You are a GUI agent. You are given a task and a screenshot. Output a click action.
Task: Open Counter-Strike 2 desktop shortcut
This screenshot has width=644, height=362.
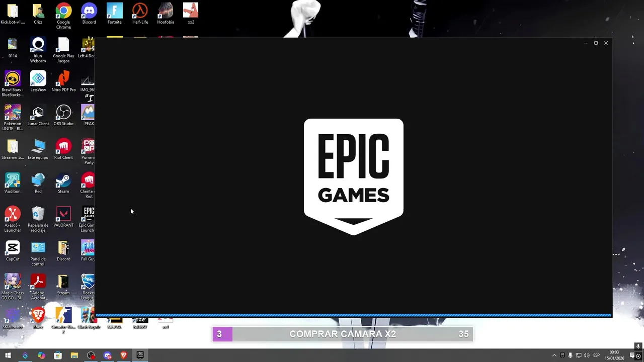(x=63, y=320)
